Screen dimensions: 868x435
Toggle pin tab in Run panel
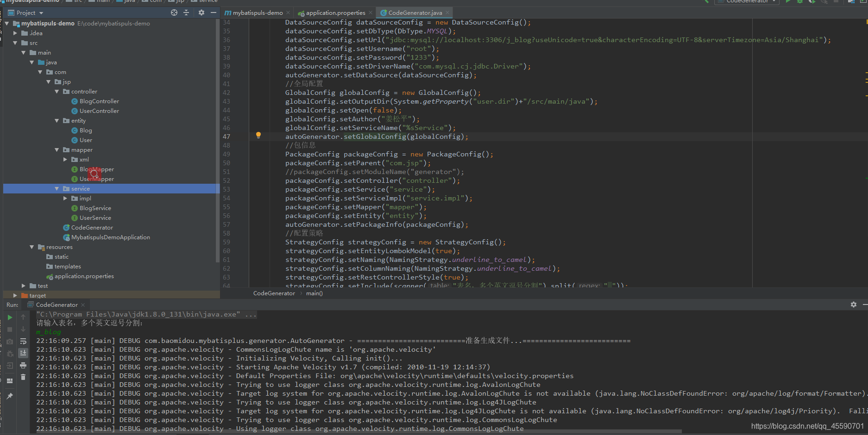[x=10, y=396]
